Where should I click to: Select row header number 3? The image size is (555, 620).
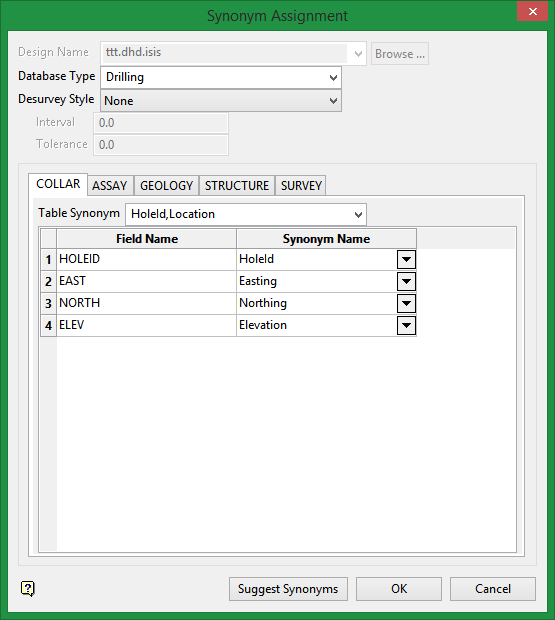(48, 304)
